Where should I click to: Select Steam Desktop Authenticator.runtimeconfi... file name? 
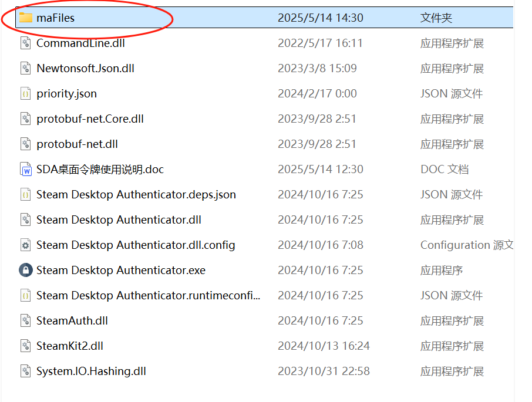[149, 296]
